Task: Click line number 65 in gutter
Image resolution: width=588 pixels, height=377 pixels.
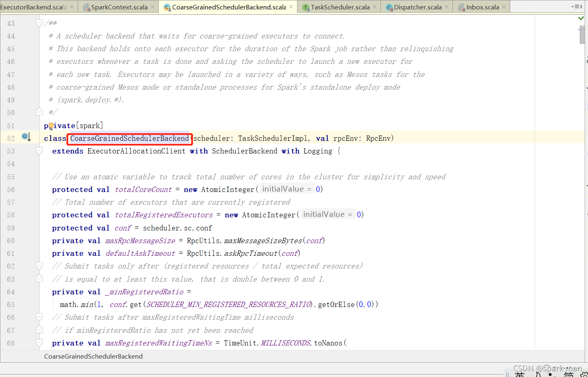Action: 11,305
